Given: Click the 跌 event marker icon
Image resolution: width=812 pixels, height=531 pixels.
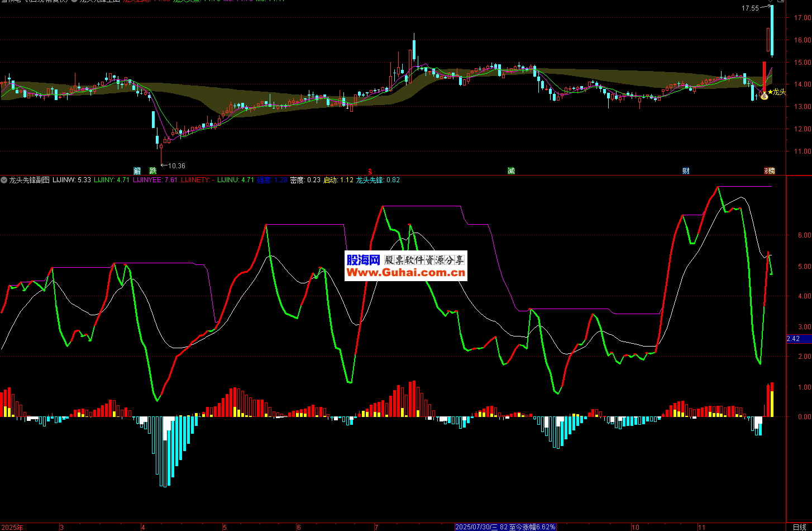Looking at the screenshot, I should coord(152,170).
